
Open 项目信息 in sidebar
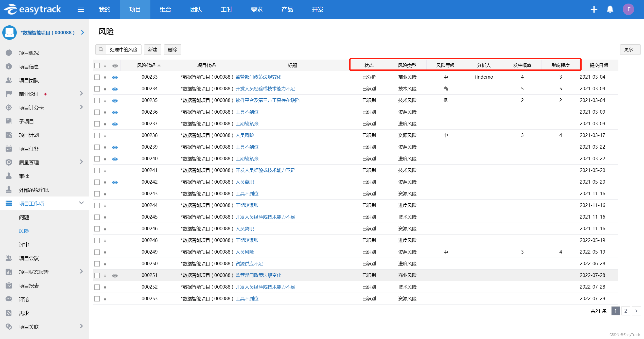pyautogui.click(x=29, y=67)
